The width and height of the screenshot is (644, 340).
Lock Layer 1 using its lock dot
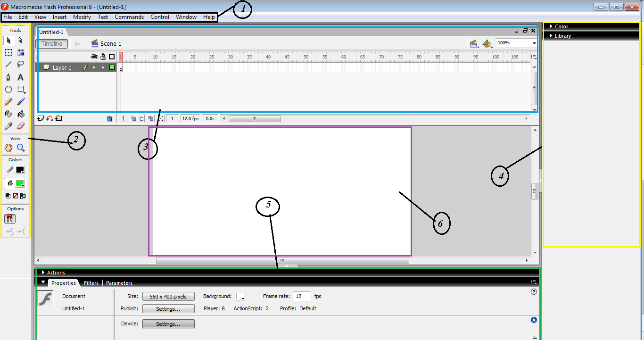pyautogui.click(x=103, y=68)
